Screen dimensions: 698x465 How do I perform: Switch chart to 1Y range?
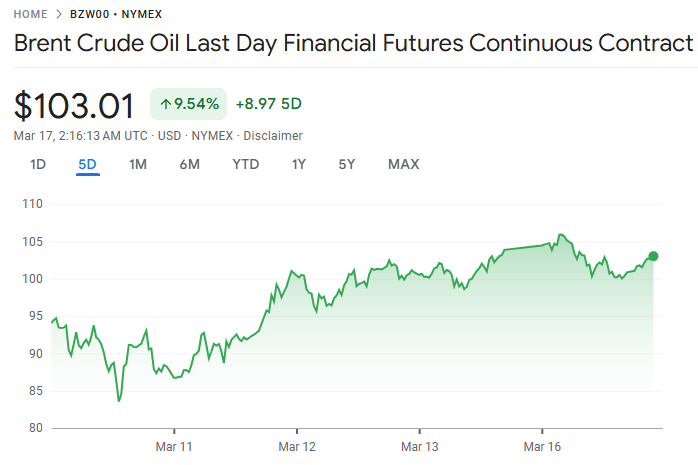[x=298, y=164]
